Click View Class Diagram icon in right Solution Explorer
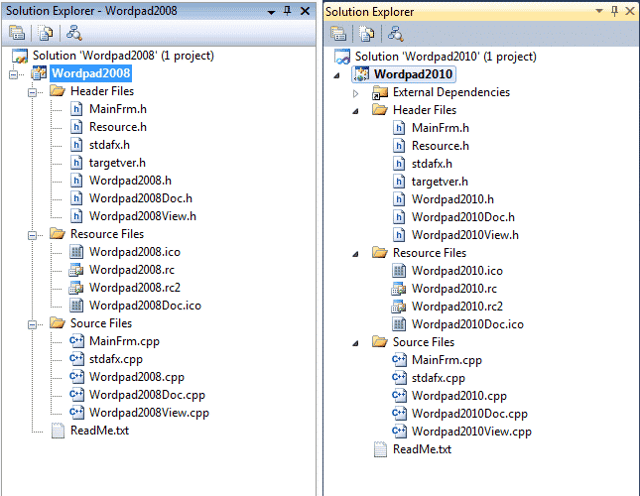640x496 pixels. pos(396,34)
